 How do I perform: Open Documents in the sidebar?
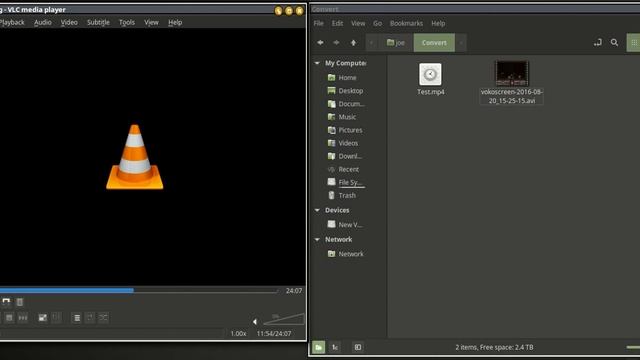pyautogui.click(x=346, y=104)
